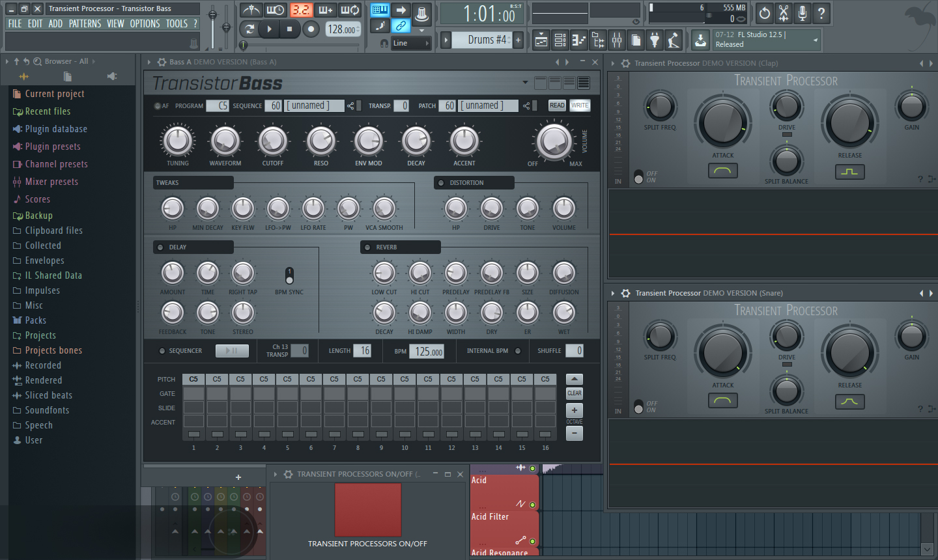Screen dimensions: 938x560
Task: Expand the Snare Transient Processor menu arrow
Action: coord(613,293)
